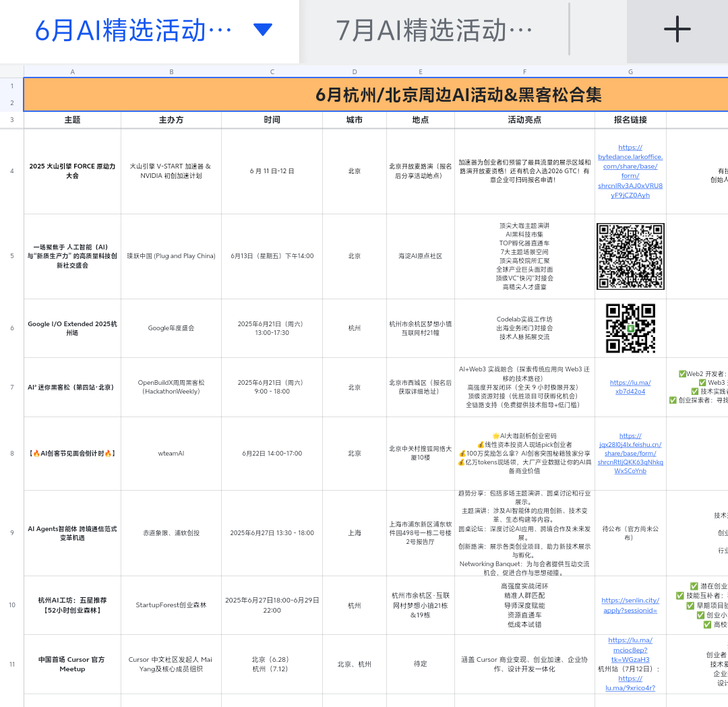This screenshot has height=707, width=728.
Task: Add a new sheet with the plus button
Action: tap(677, 30)
